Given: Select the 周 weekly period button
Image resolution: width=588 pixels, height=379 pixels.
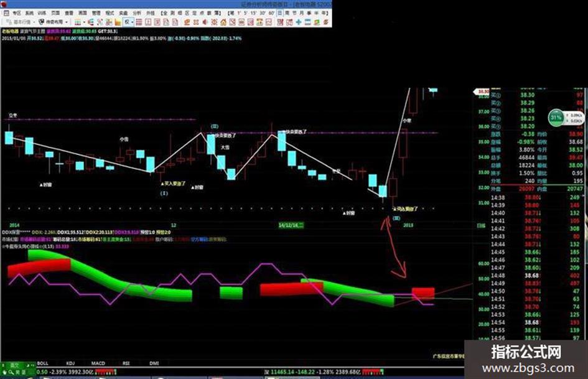Looking at the screenshot, I should point(287,13).
